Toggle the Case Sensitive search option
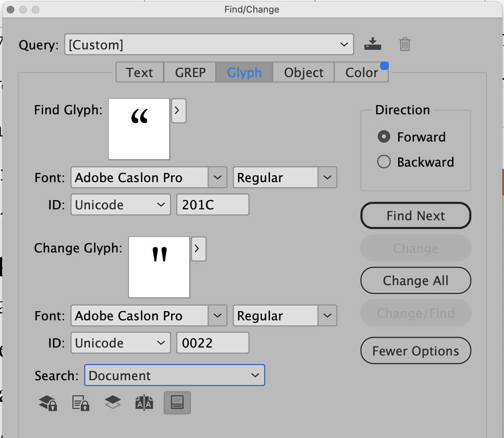 [x=144, y=403]
